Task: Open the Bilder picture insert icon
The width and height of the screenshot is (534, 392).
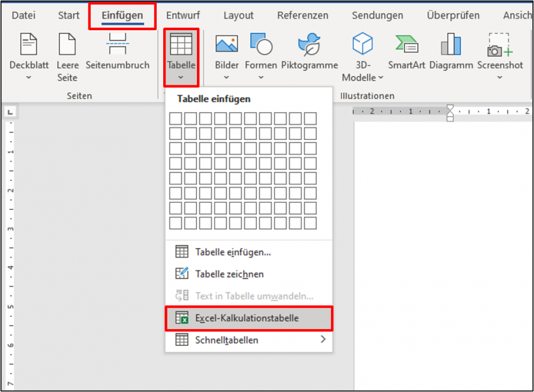Action: 227,44
